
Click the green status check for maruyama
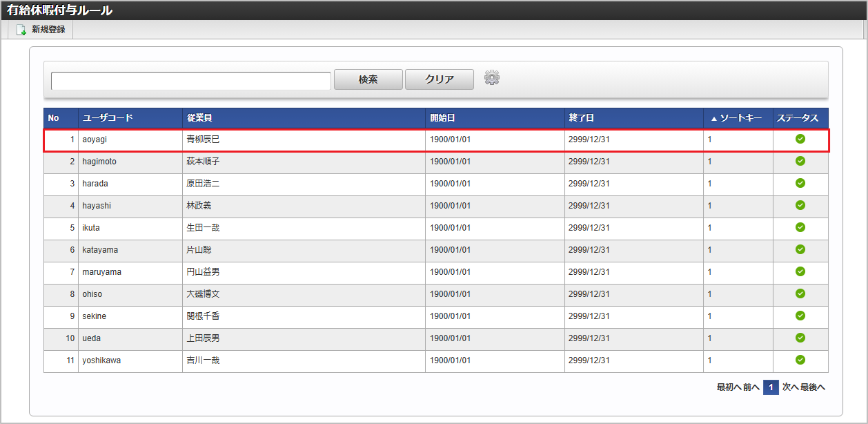[x=800, y=271]
